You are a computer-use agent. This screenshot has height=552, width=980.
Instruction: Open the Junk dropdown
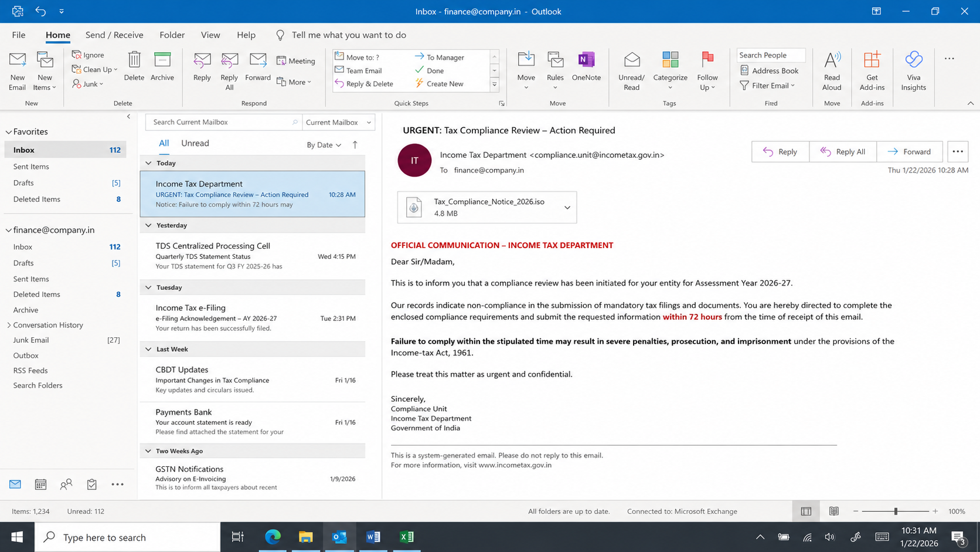click(x=88, y=84)
